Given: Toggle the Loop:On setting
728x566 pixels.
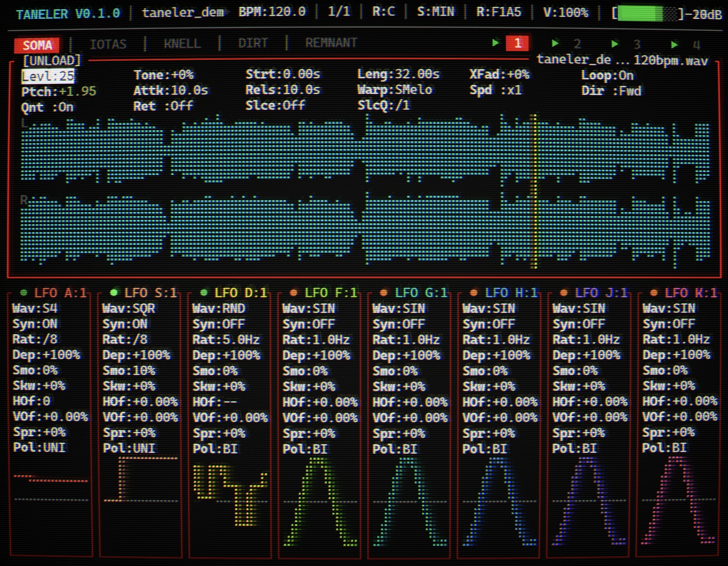Looking at the screenshot, I should [x=607, y=75].
